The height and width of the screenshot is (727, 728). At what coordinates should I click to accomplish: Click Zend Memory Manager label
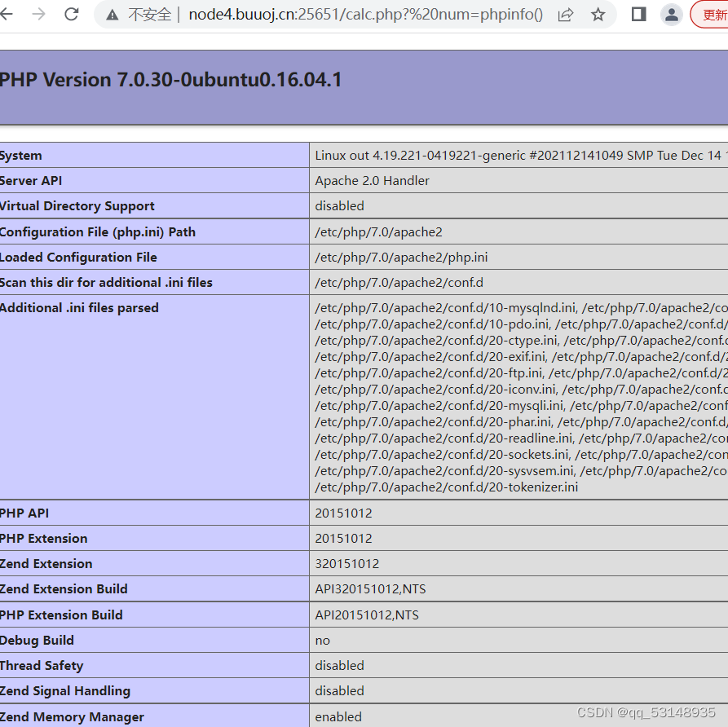(72, 716)
